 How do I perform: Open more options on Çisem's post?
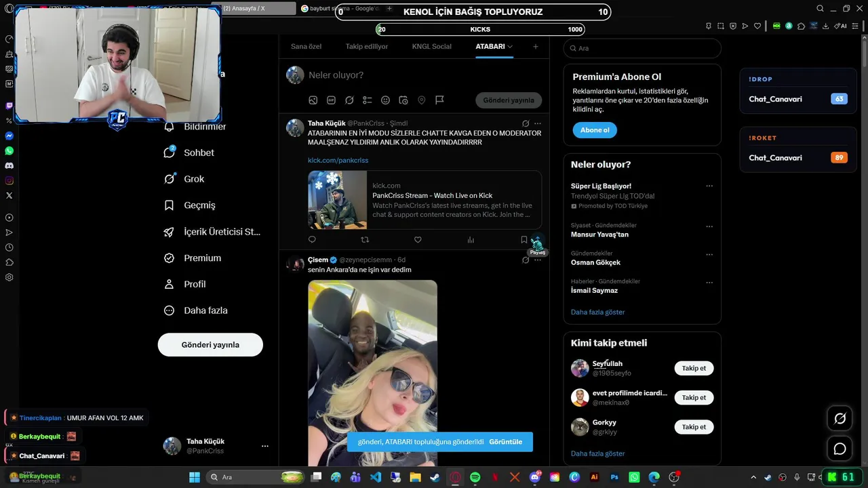[538, 260]
